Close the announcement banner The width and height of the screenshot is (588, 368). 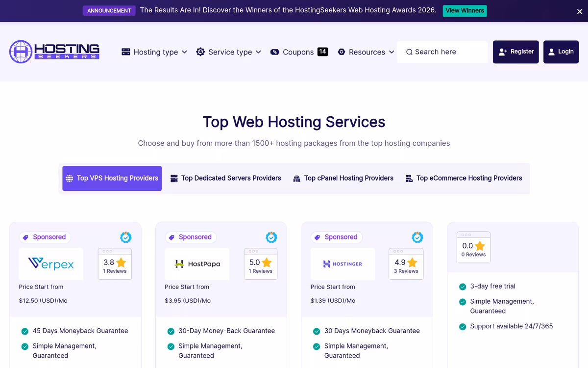pyautogui.click(x=580, y=11)
